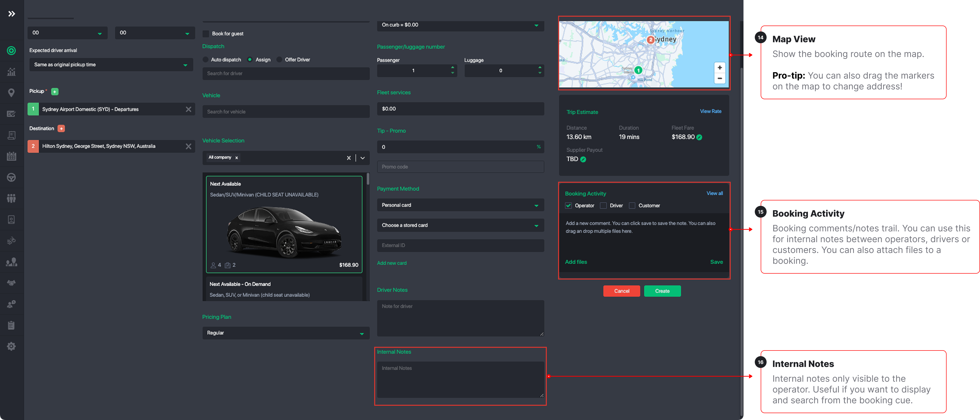980x420 pixels.
Task: Open the settings gear in sidebar
Action: [x=11, y=346]
